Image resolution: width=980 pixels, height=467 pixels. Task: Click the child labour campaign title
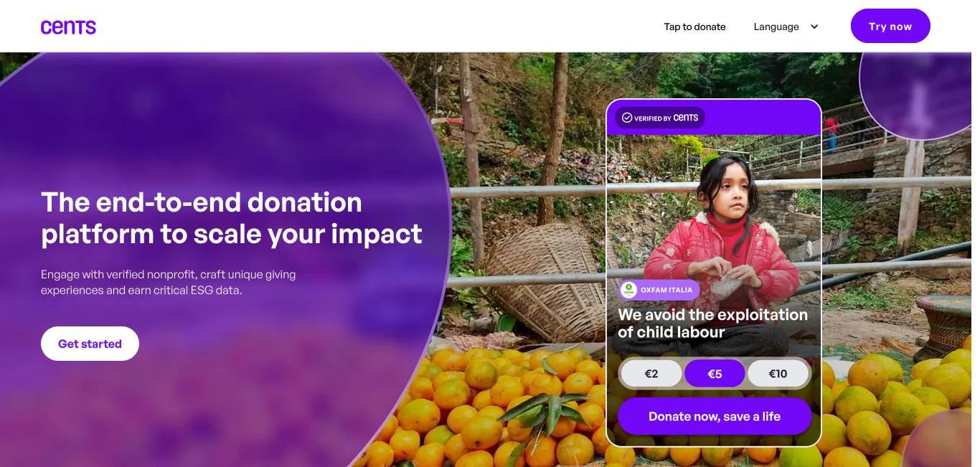(x=712, y=324)
